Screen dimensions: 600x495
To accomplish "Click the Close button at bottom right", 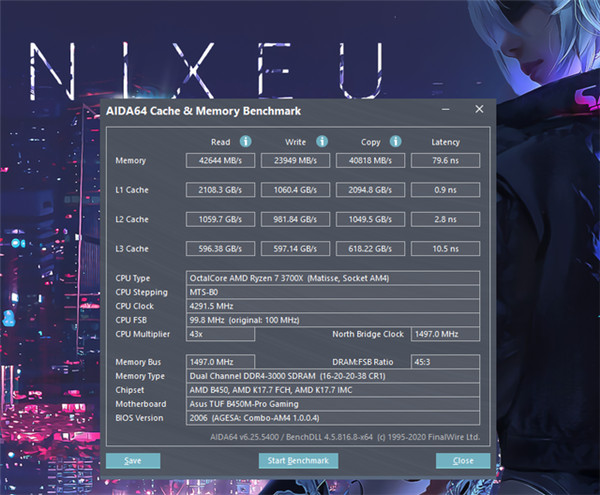I will (x=462, y=461).
